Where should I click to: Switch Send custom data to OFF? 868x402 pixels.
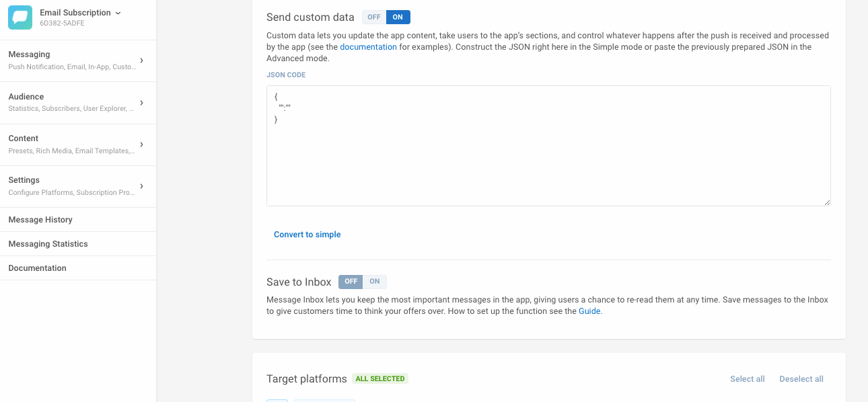click(x=374, y=17)
